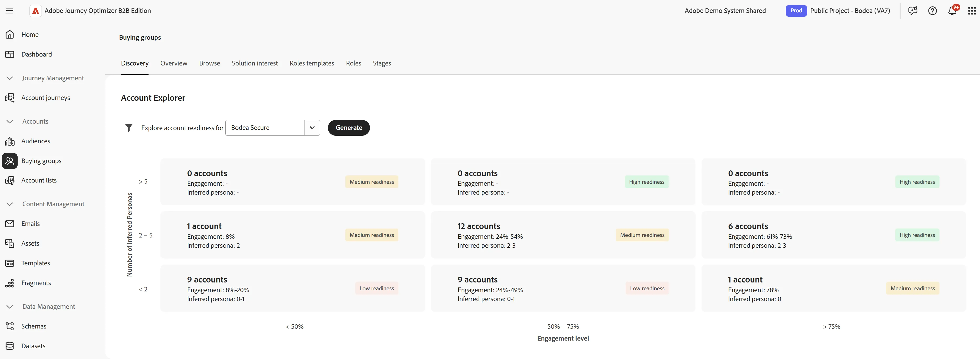Open the Audiences icon

click(x=10, y=141)
